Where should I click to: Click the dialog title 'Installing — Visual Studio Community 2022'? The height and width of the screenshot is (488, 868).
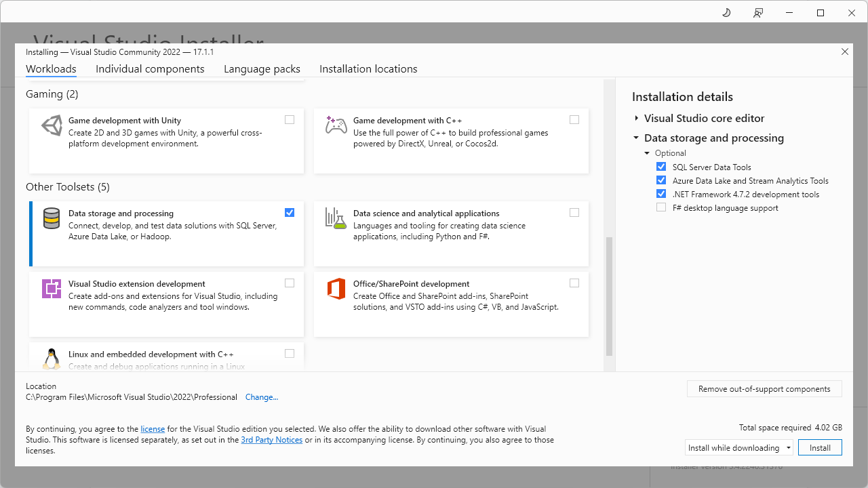(120, 52)
